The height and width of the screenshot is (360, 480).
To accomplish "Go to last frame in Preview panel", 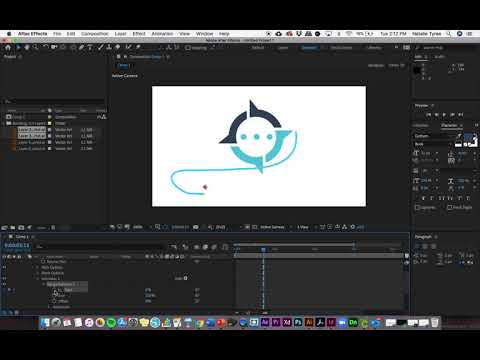I will pyautogui.click(x=461, y=115).
